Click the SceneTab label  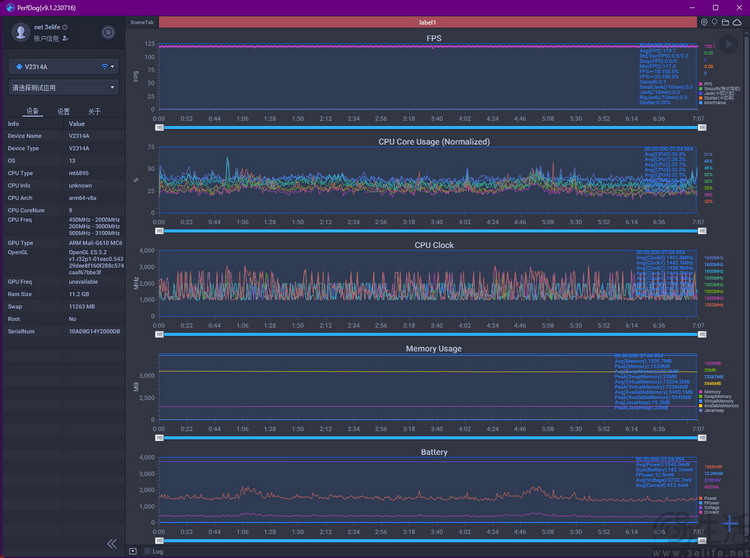[142, 22]
